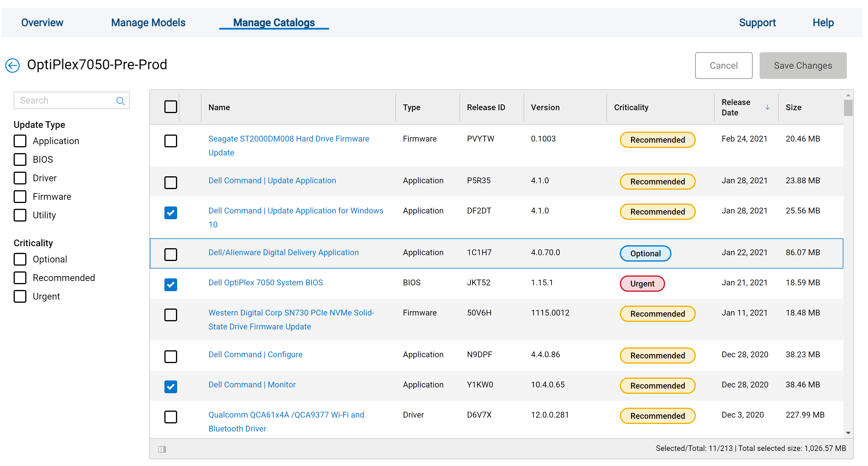Click the search magnifier icon

(x=120, y=101)
